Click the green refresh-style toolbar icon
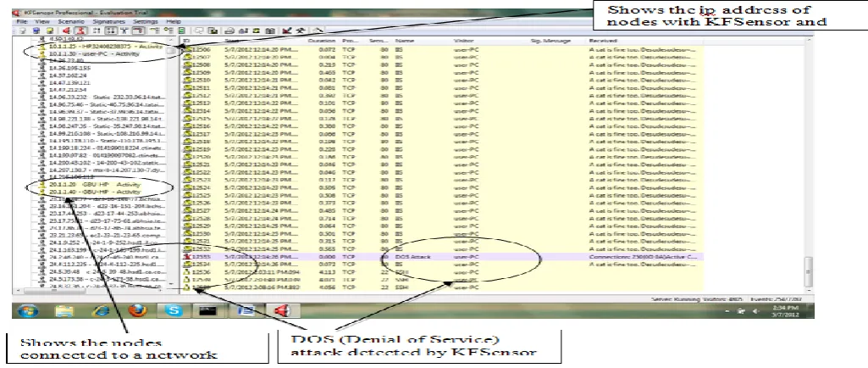868x368 pixels. tap(257, 31)
